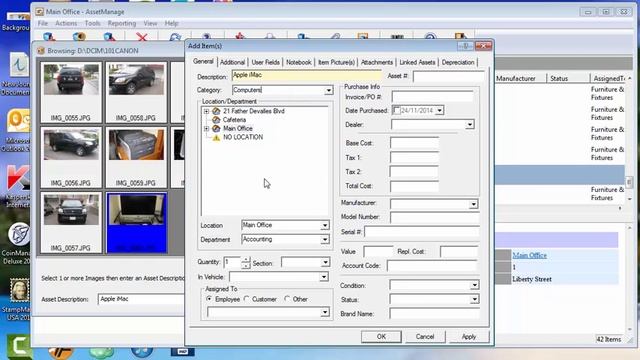Open the StampManage USA desktop icon
The width and height of the screenshot is (640, 360).
pyautogui.click(x=17, y=299)
